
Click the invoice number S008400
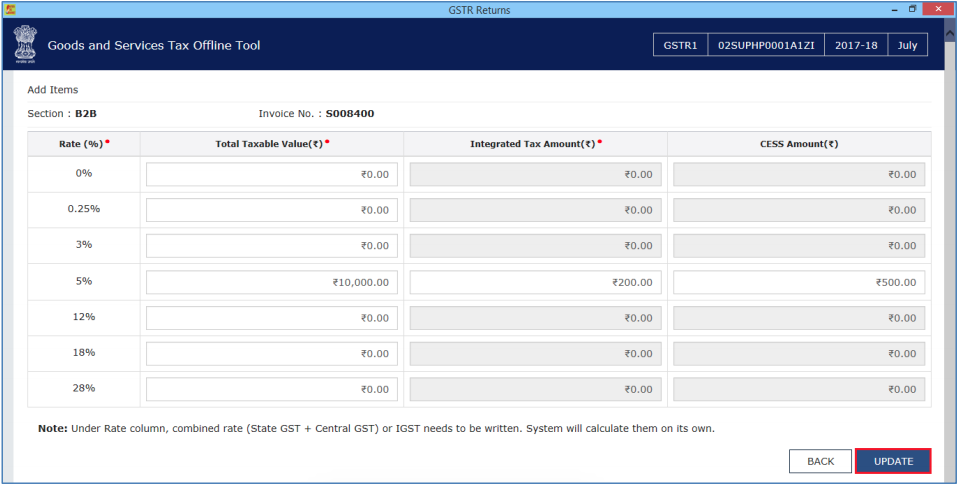coord(349,114)
